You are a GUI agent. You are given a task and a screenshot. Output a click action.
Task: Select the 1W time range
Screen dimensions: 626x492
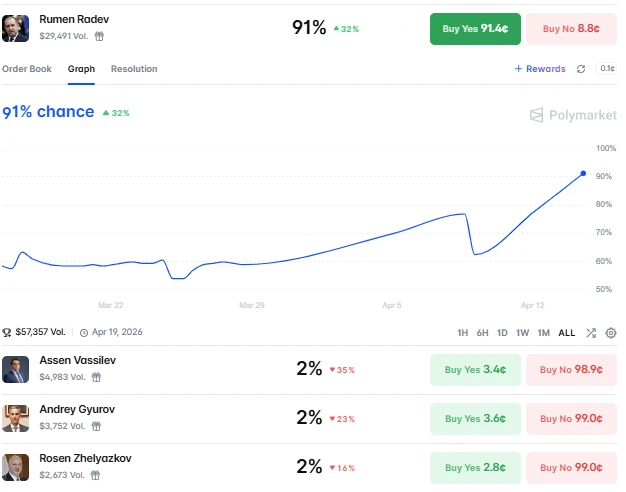tap(522, 333)
